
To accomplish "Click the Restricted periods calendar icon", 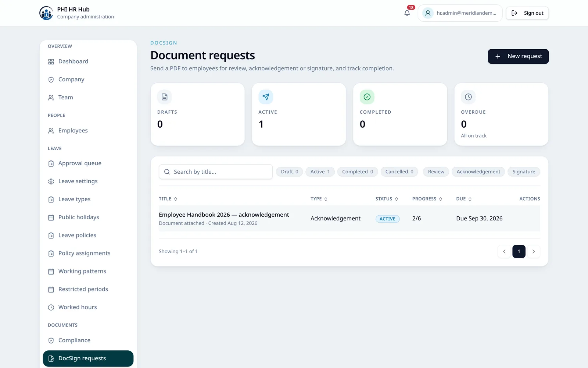I will tap(51, 289).
